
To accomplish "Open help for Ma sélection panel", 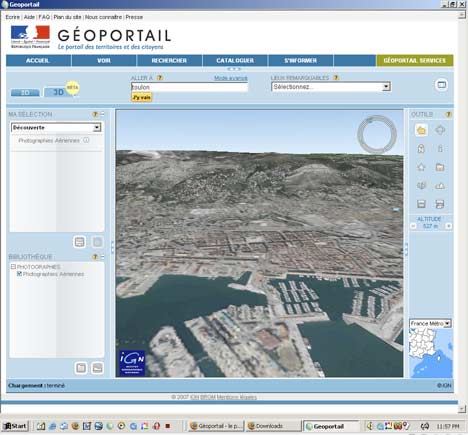I will pyautogui.click(x=95, y=114).
